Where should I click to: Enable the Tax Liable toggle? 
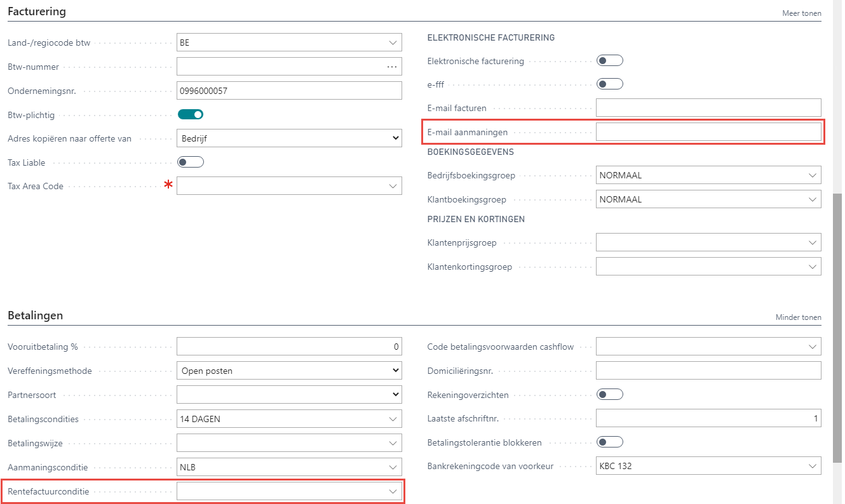(191, 162)
